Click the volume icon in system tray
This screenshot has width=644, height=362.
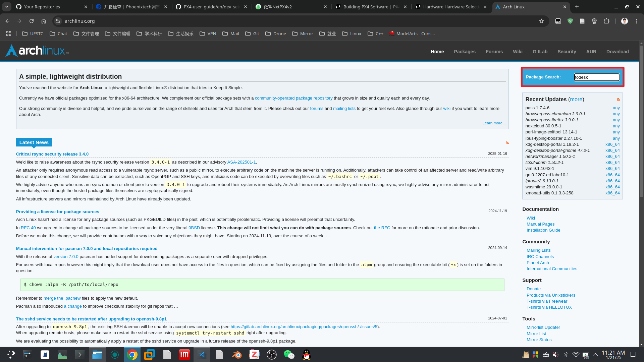[556, 355]
